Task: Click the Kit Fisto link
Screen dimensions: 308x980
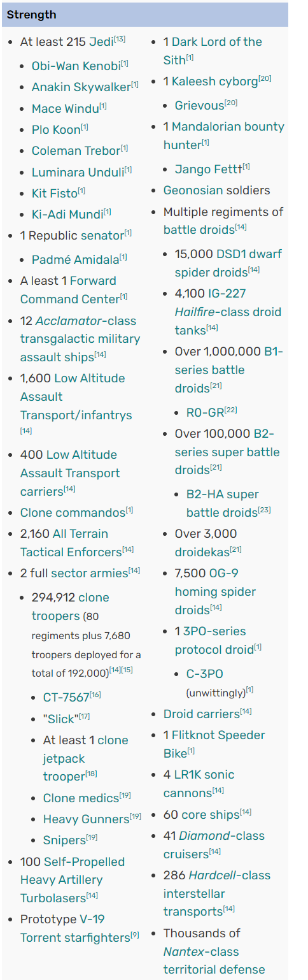Action: 55,193
